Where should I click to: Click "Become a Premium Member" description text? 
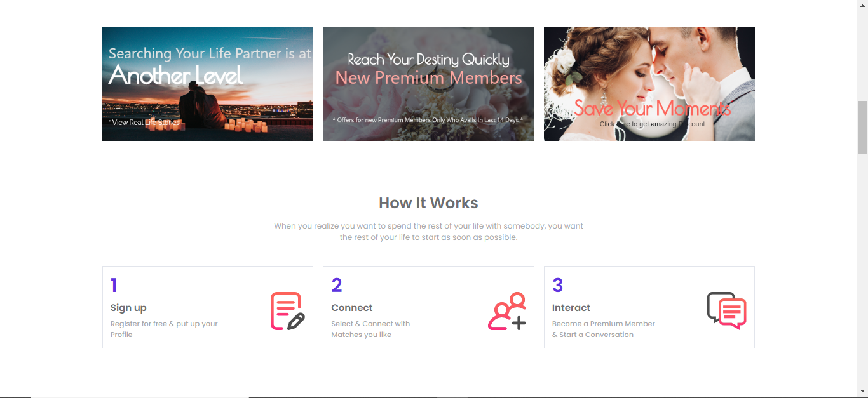(603, 324)
